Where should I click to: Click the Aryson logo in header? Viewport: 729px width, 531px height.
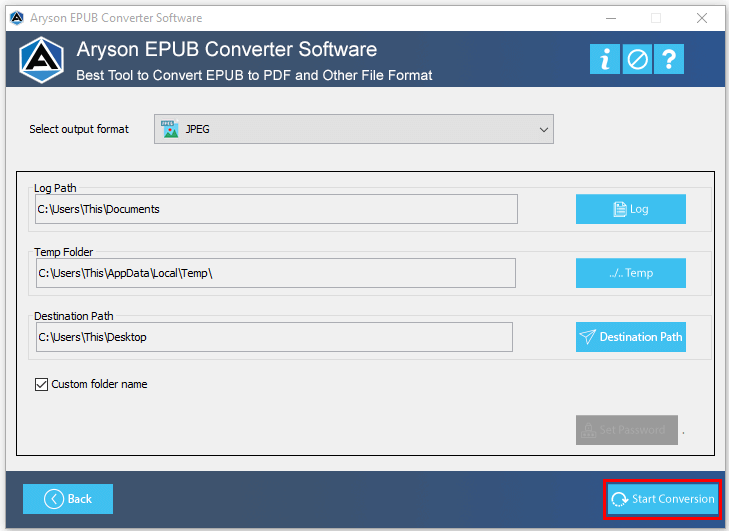pyautogui.click(x=41, y=60)
